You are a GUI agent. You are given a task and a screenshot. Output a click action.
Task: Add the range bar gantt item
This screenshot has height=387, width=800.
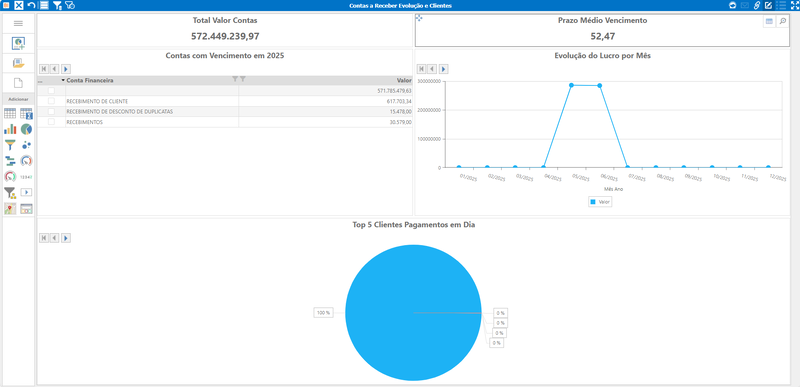coord(10,161)
